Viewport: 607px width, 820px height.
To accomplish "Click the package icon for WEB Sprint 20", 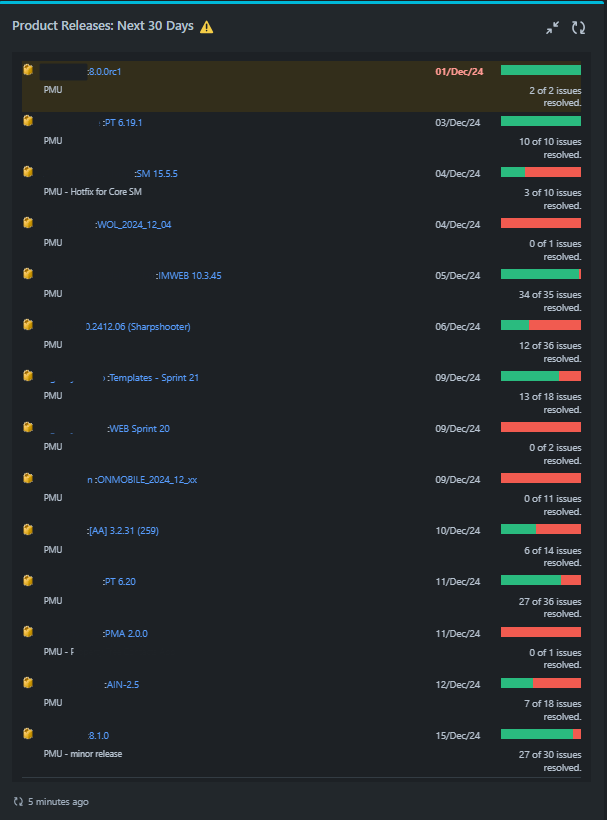I will pos(28,427).
